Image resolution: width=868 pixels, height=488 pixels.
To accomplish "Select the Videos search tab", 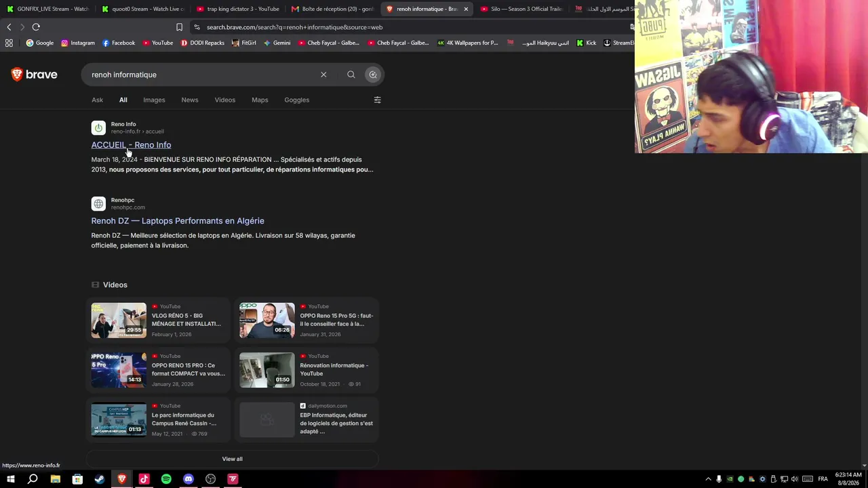I will (225, 100).
